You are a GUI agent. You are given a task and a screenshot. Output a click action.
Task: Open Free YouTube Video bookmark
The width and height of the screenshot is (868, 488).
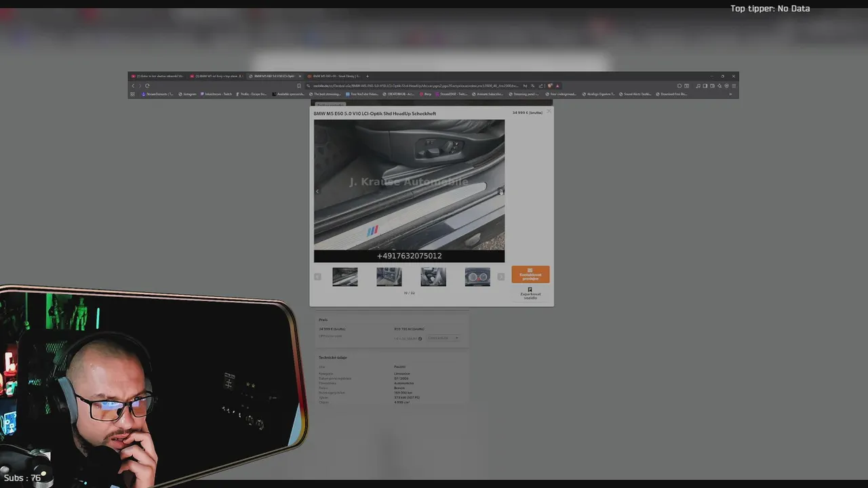361,94
